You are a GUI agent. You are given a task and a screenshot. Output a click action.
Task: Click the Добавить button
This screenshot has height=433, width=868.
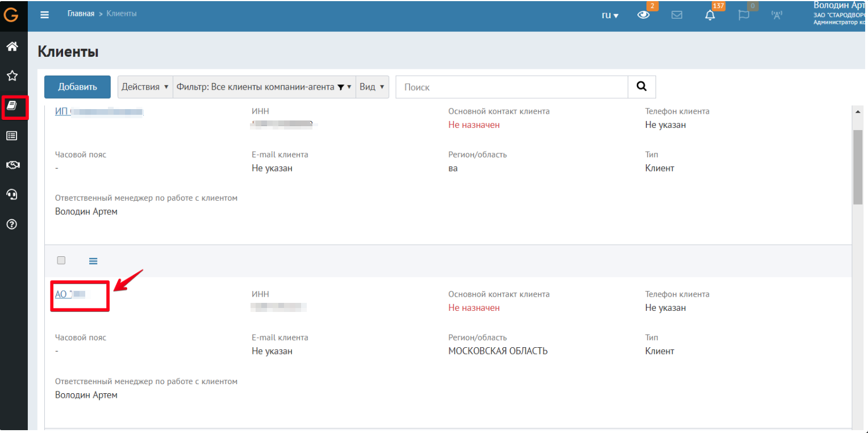pos(78,87)
